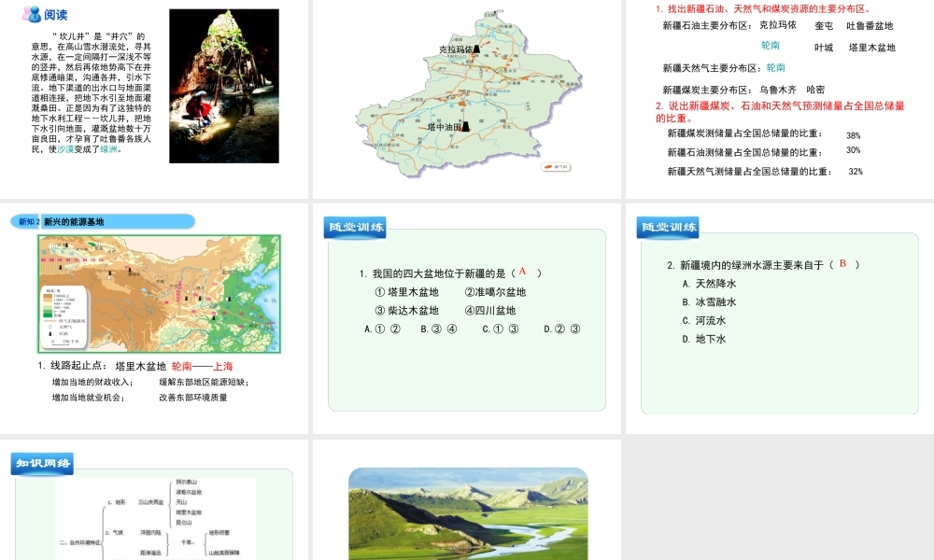Click the 克拉玛依 text in oil distribution

pos(777,25)
